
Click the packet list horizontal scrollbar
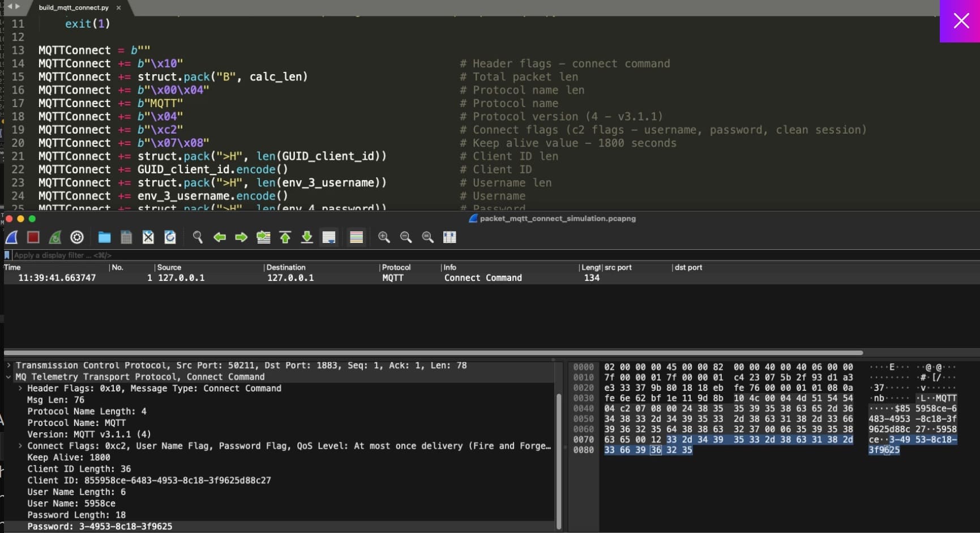[433, 353]
